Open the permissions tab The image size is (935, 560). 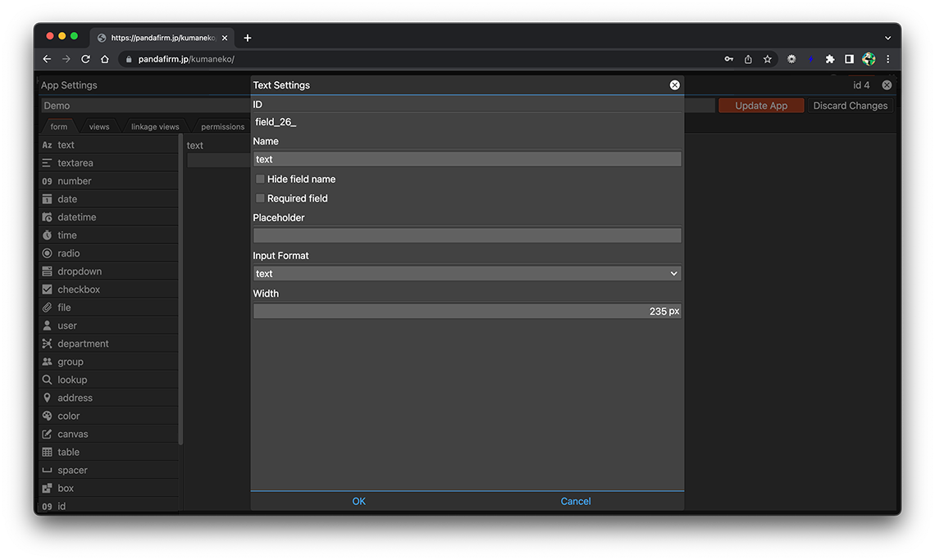coord(222,127)
